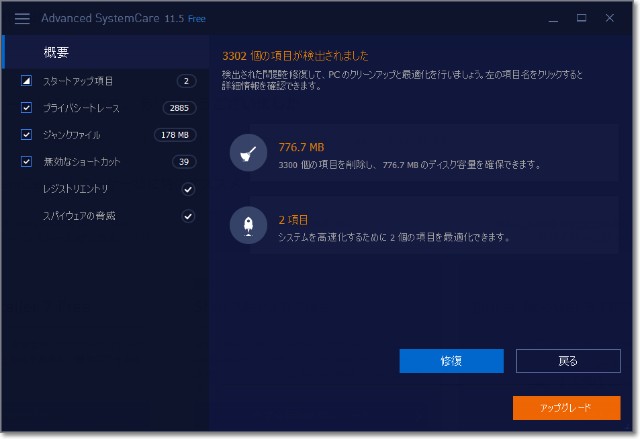
Task: Click the checkmark icon beside レジストリエントリ
Action: point(187,189)
